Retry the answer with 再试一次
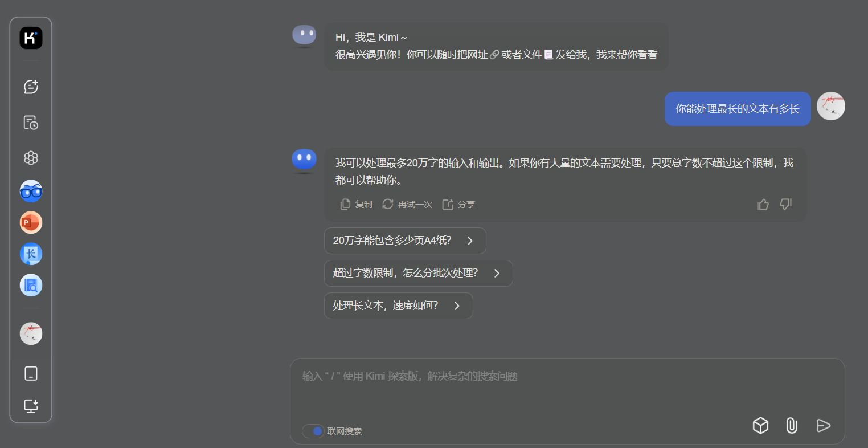 coord(407,204)
